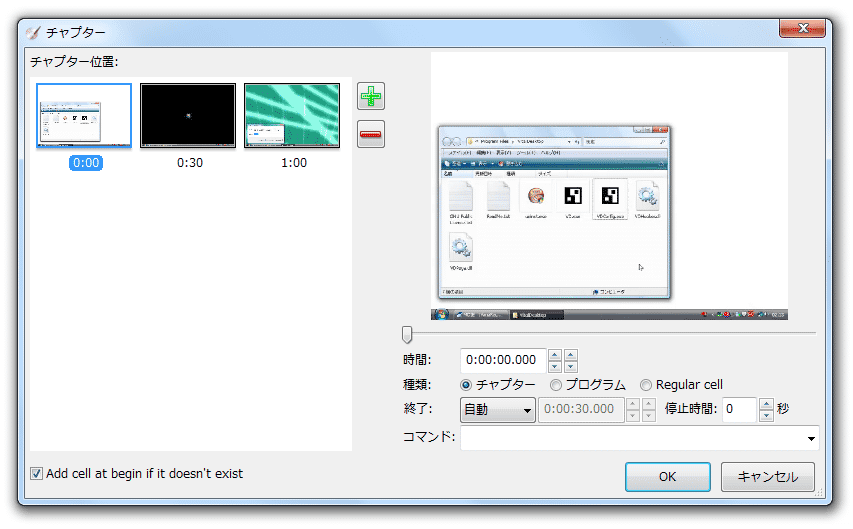Click down arrow on 停止時間 spinner

(767, 416)
